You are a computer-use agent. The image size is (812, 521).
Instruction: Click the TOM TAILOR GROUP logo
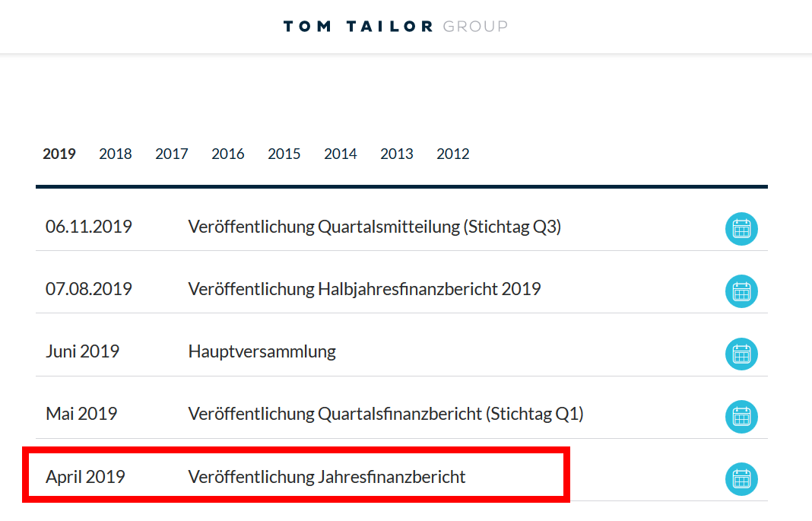(395, 25)
